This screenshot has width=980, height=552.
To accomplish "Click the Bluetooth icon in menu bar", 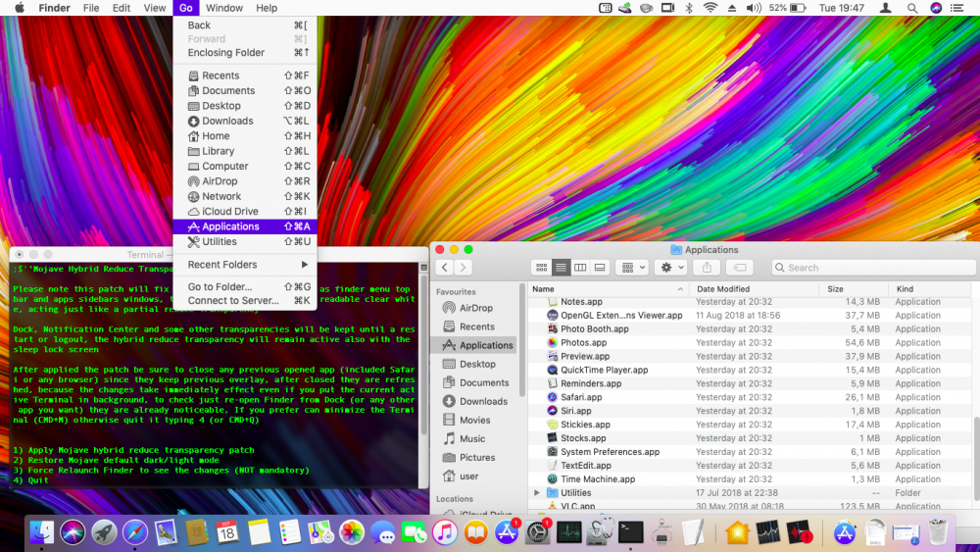I will (x=689, y=8).
